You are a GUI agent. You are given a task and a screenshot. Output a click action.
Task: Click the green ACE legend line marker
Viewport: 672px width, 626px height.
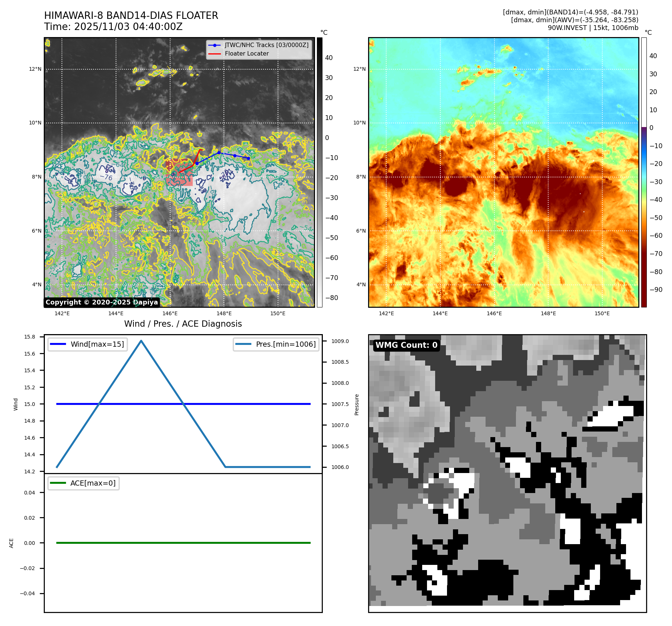58,483
